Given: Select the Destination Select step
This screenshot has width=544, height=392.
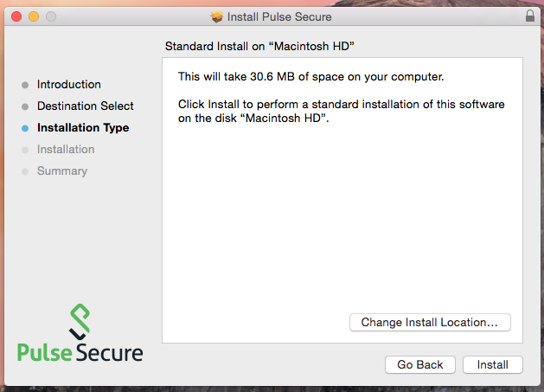Looking at the screenshot, I should pos(86,106).
